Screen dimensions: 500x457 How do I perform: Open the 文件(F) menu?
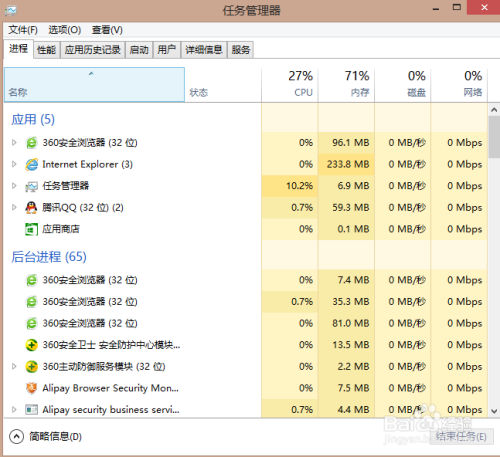(x=23, y=30)
